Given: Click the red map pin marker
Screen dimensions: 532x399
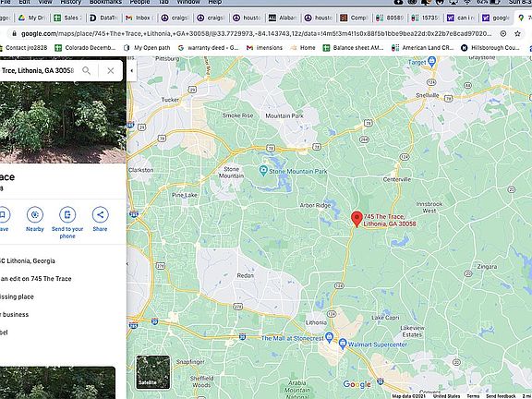Looking at the screenshot, I should pyautogui.click(x=357, y=219).
